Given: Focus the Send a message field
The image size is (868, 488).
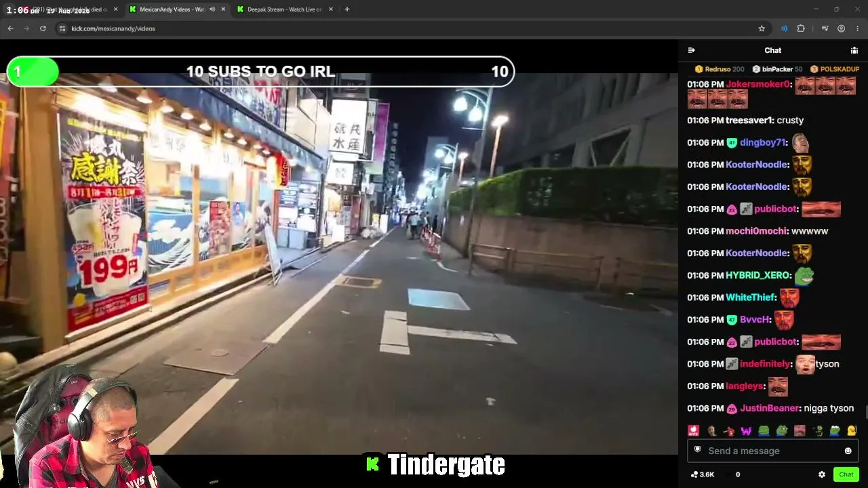Looking at the screenshot, I should pos(773,451).
